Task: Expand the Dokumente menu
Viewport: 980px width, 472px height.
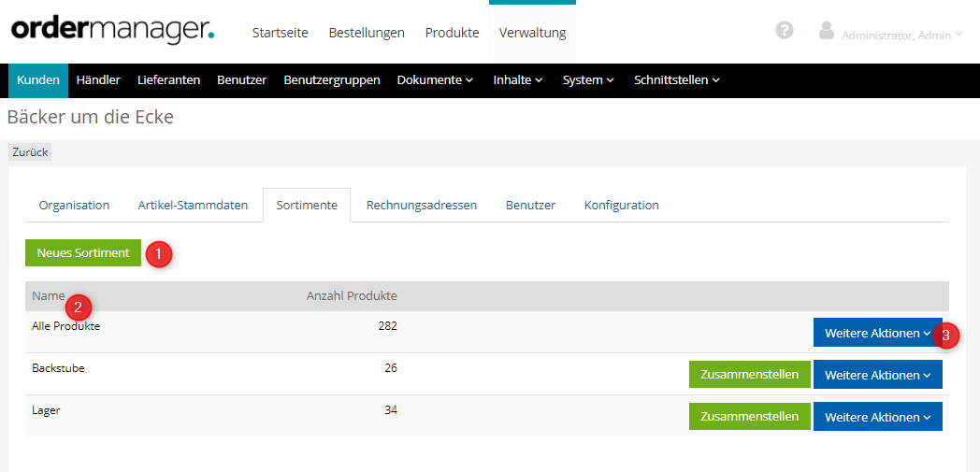Action: coord(435,80)
